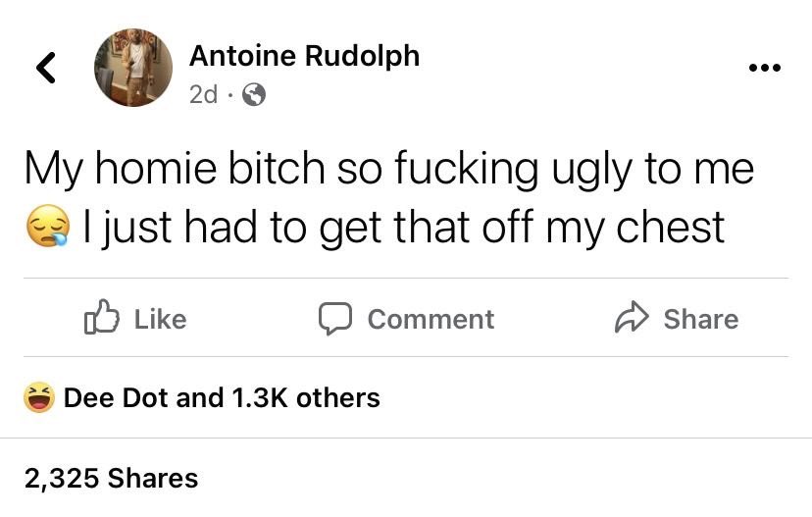This screenshot has height=517, width=812.
Task: View Dee Dot and 1.3K others reactions
Action: tap(222, 398)
